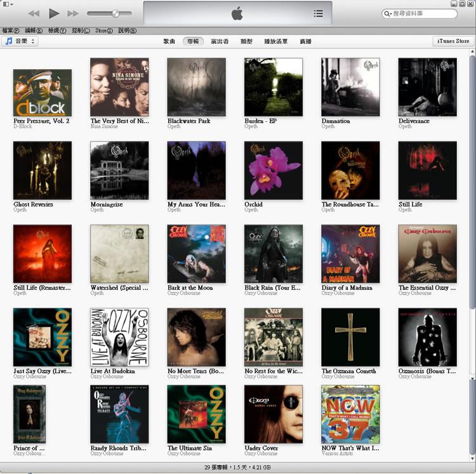Viewport: 476px width, 474px height.
Task: Open the 檔案(F) menu
Action: tap(11, 30)
